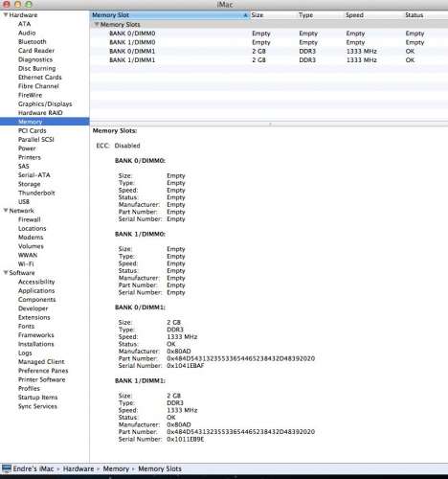This screenshot has height=479, width=448.
Task: Open Card Reader in the sidebar
Action: pyautogui.click(x=36, y=51)
